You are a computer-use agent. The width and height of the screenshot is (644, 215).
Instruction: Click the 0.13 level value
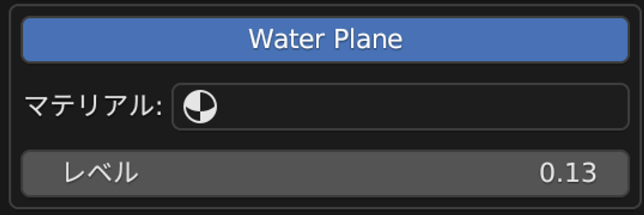click(567, 173)
